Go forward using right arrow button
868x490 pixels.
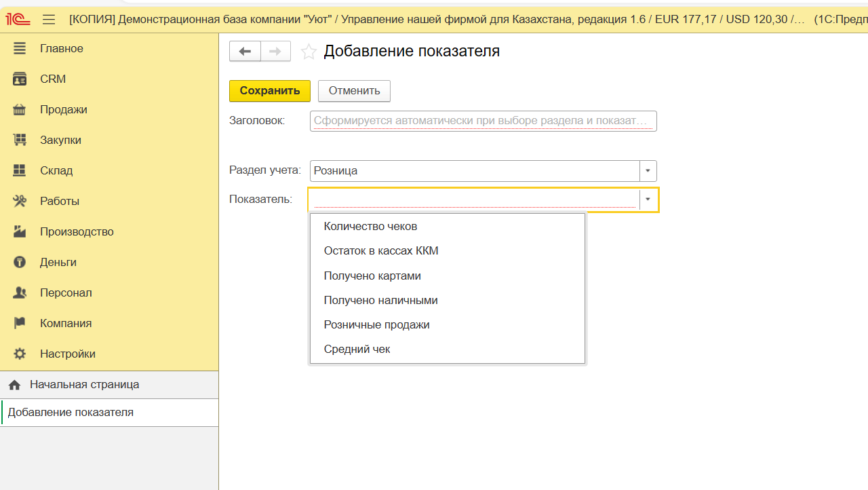pos(275,52)
